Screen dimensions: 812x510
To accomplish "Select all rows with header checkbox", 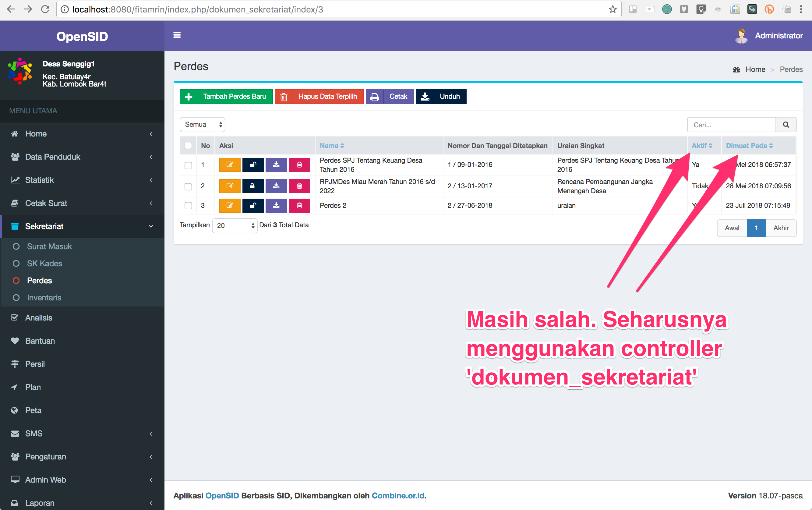I will 188,145.
